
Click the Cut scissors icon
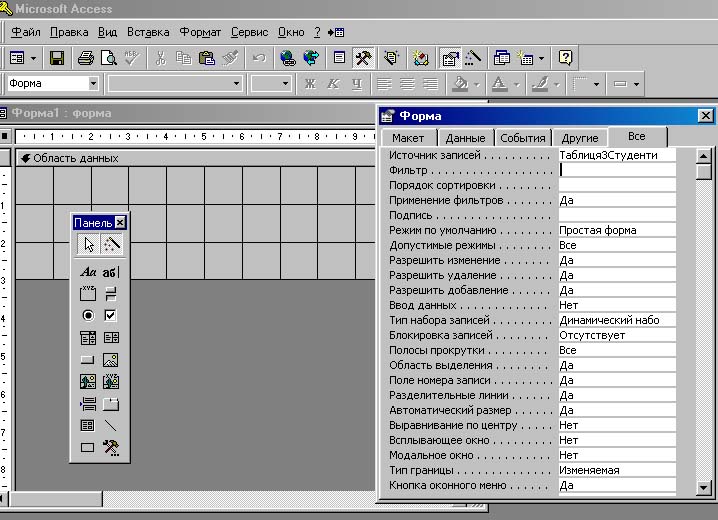160,58
